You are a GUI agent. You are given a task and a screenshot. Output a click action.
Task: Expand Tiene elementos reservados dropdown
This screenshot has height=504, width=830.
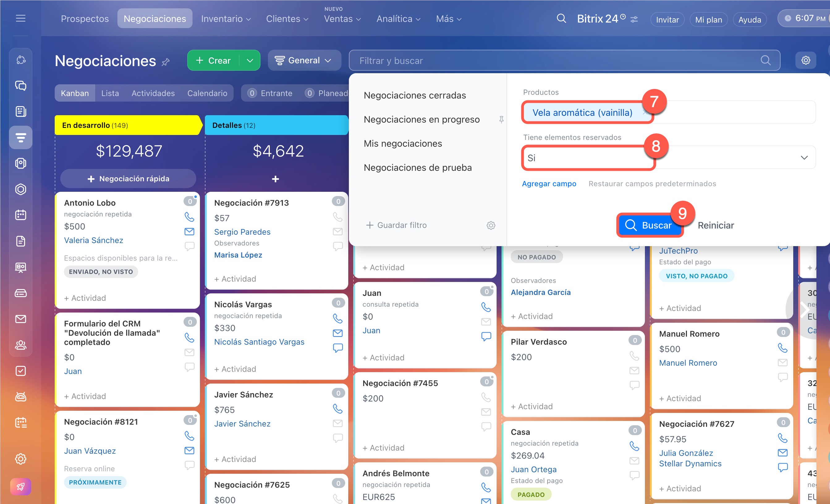[x=804, y=157]
